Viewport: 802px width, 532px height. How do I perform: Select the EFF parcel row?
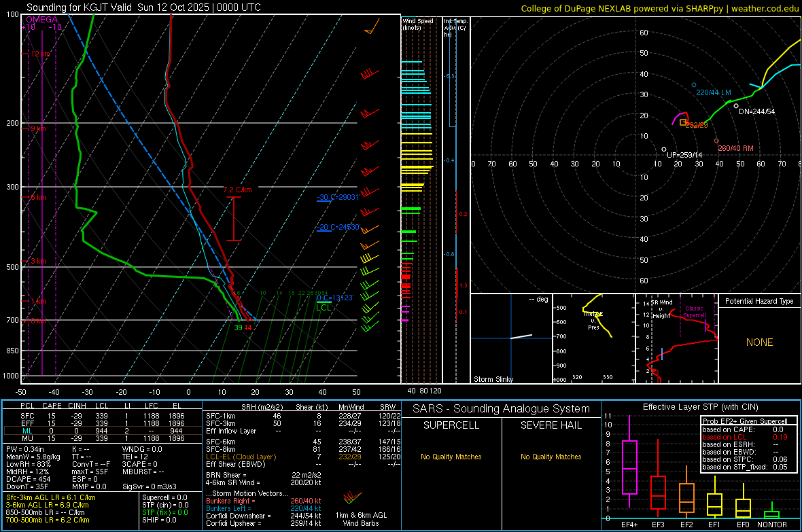(101, 423)
